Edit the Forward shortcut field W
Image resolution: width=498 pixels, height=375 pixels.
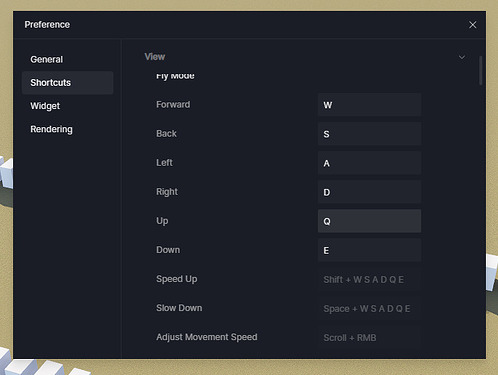tap(369, 105)
